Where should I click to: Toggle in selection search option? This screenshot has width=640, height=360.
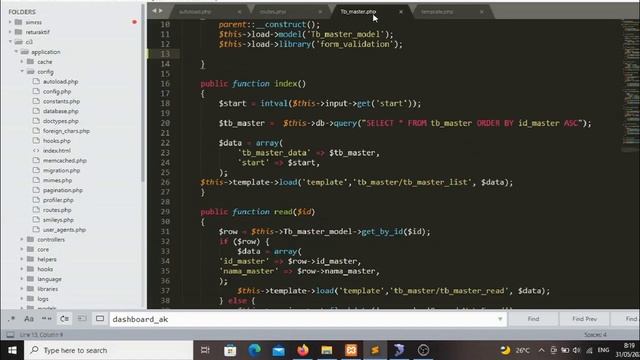point(82,319)
